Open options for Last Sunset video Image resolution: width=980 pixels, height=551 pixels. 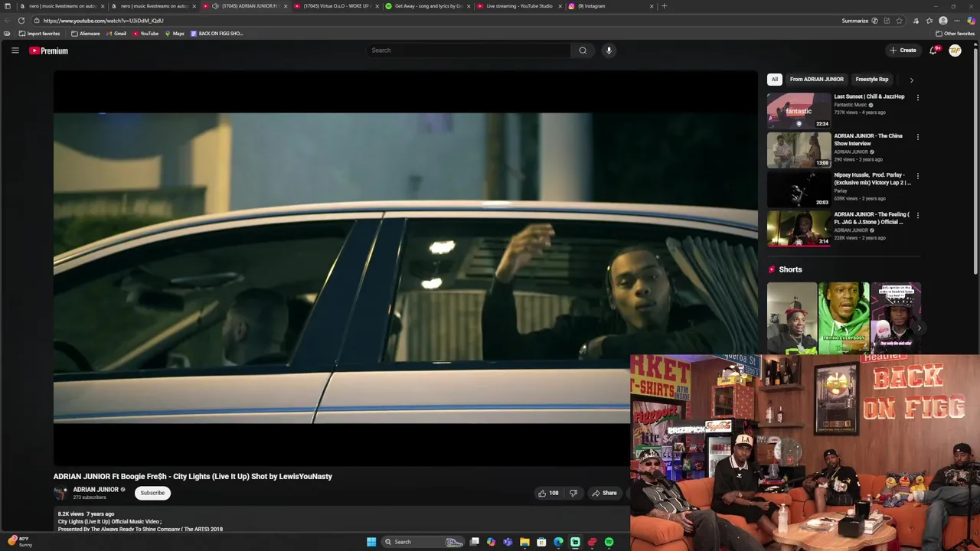coord(917,98)
